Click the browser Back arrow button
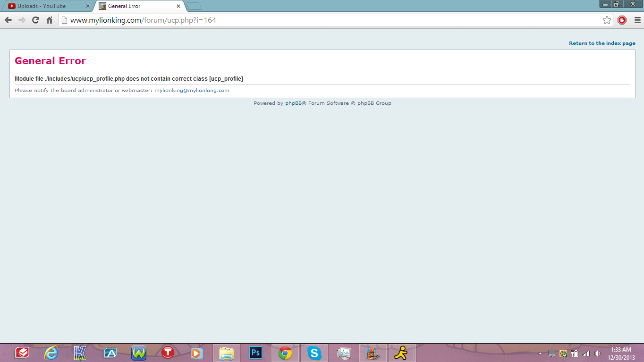This screenshot has height=362, width=644. (8, 20)
